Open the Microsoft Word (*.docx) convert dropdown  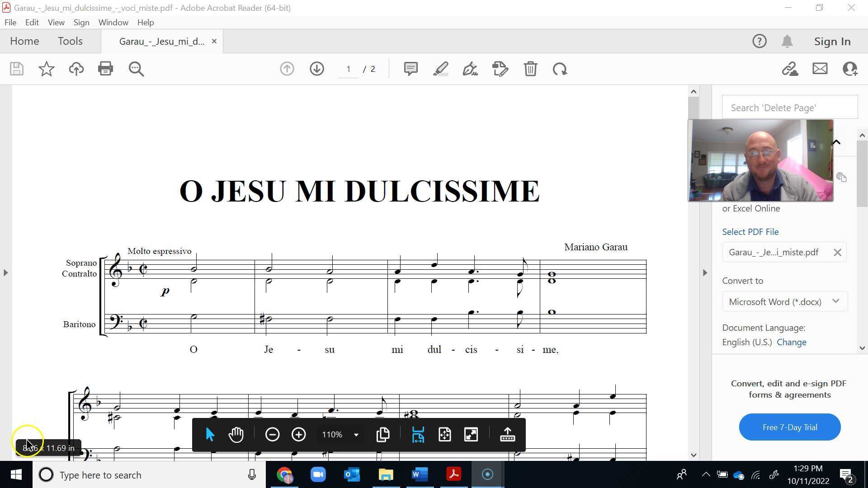tap(835, 301)
